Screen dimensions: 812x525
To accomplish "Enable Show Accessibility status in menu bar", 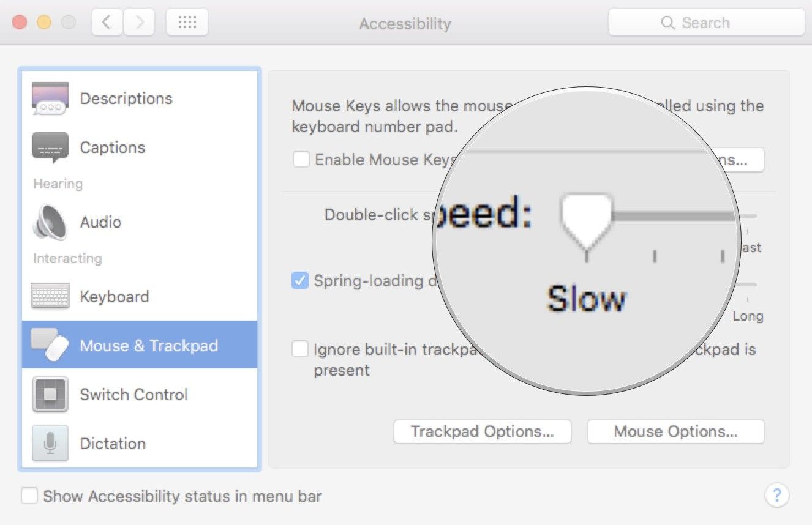I will pyautogui.click(x=29, y=496).
